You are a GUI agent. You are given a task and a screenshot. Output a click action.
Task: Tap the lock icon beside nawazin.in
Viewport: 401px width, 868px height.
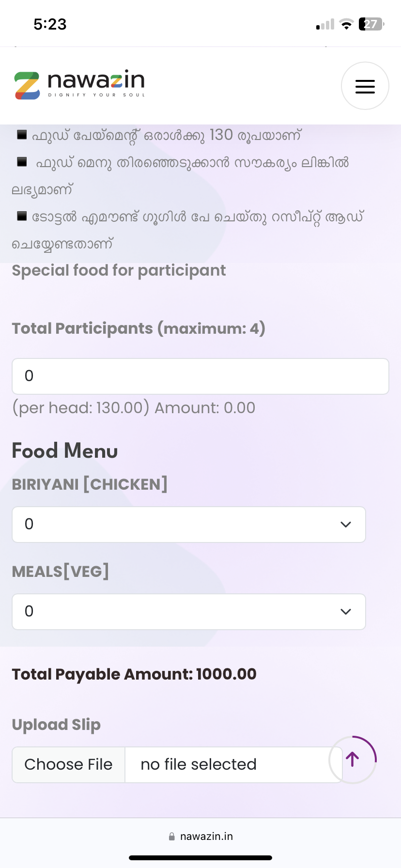[171, 837]
